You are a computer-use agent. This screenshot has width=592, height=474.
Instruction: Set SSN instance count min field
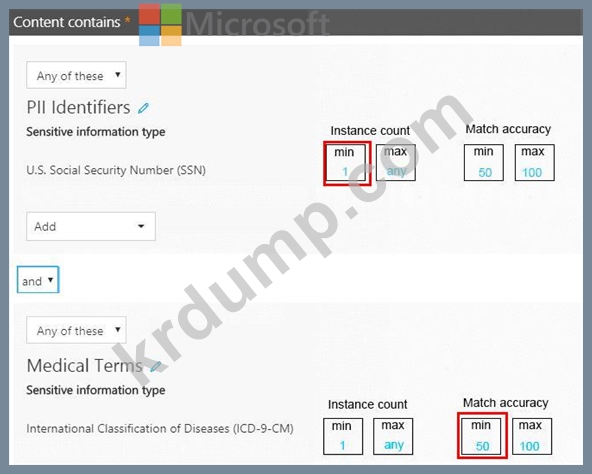pyautogui.click(x=344, y=163)
